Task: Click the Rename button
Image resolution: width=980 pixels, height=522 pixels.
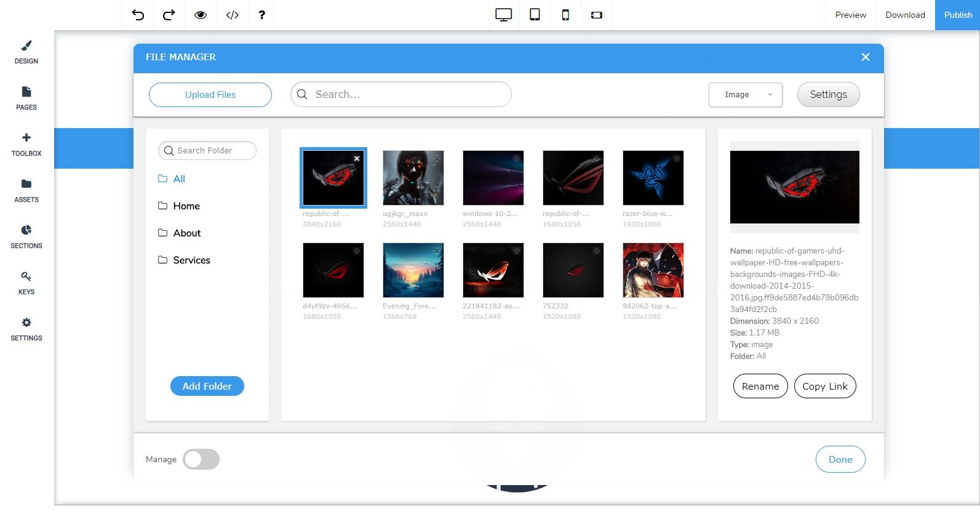Action: 760,386
